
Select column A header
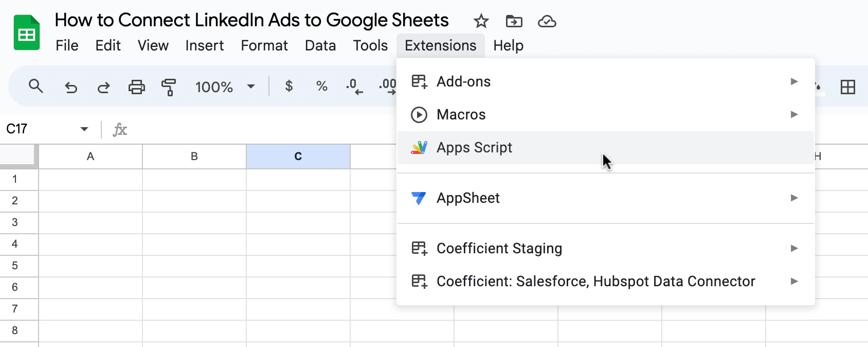click(91, 157)
